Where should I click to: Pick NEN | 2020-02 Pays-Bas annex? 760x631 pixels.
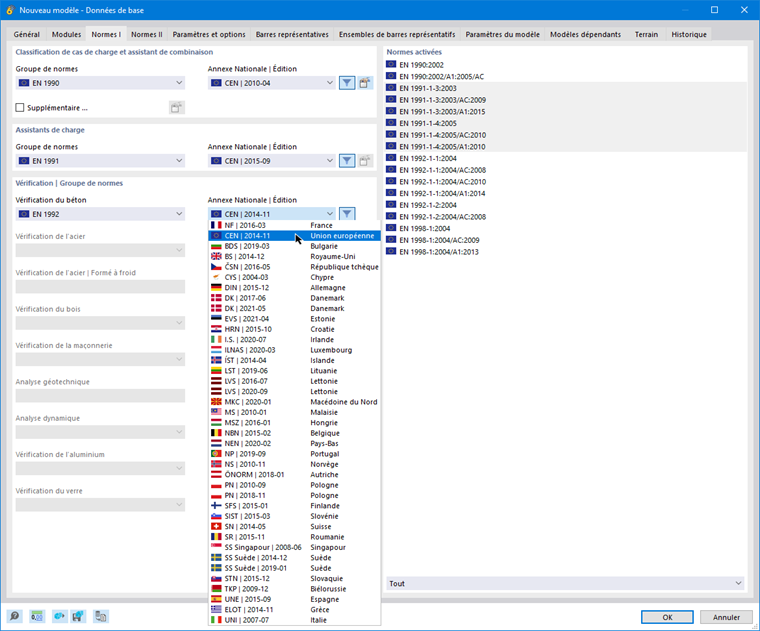tap(295, 443)
